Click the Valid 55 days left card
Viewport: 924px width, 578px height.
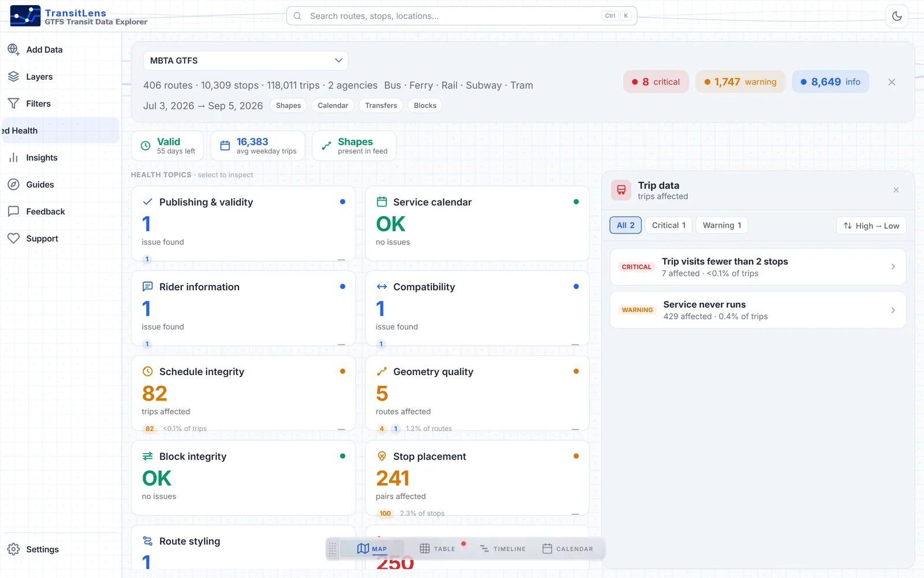tap(167, 146)
